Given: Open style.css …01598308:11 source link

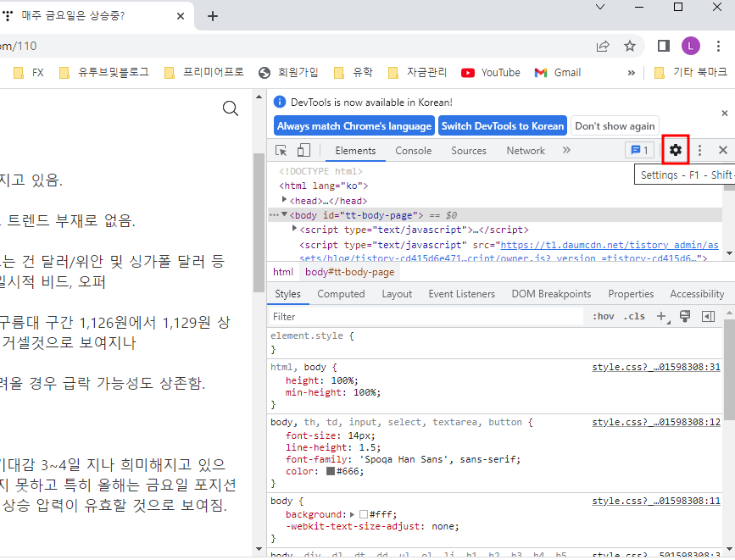Looking at the screenshot, I should click(656, 501).
